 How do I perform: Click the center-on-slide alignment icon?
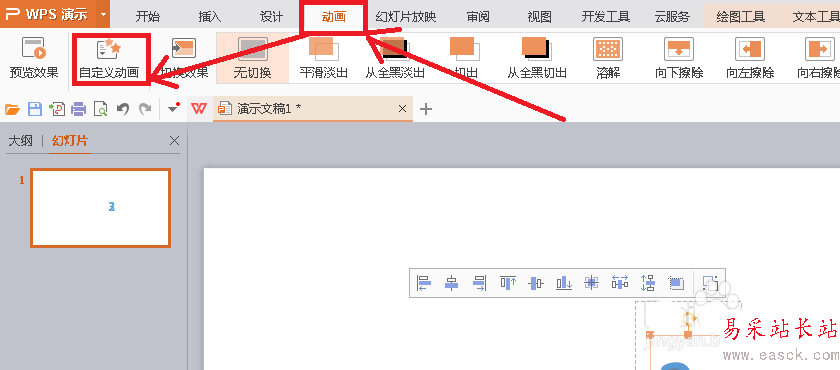coord(591,283)
